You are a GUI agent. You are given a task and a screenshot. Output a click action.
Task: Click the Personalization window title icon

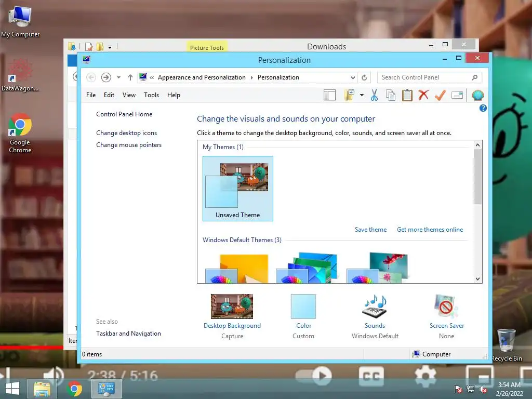(x=87, y=60)
